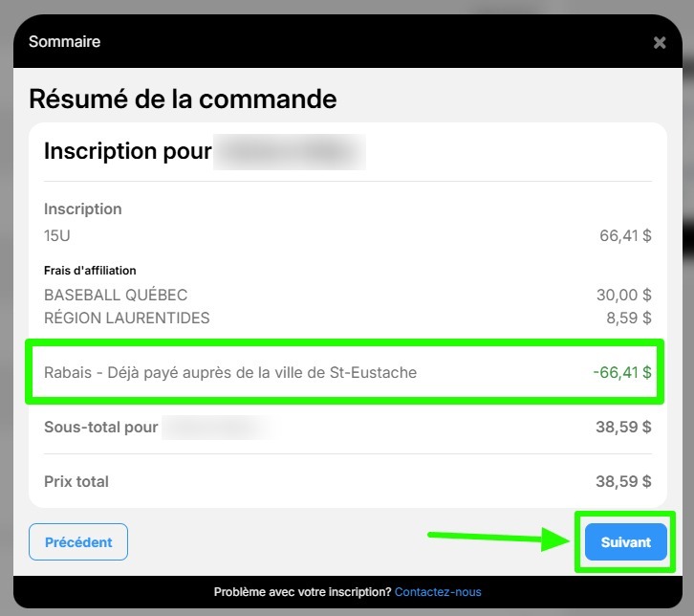The image size is (694, 616).
Task: Click the Prix total amount 38,59 $
Action: [x=623, y=481]
